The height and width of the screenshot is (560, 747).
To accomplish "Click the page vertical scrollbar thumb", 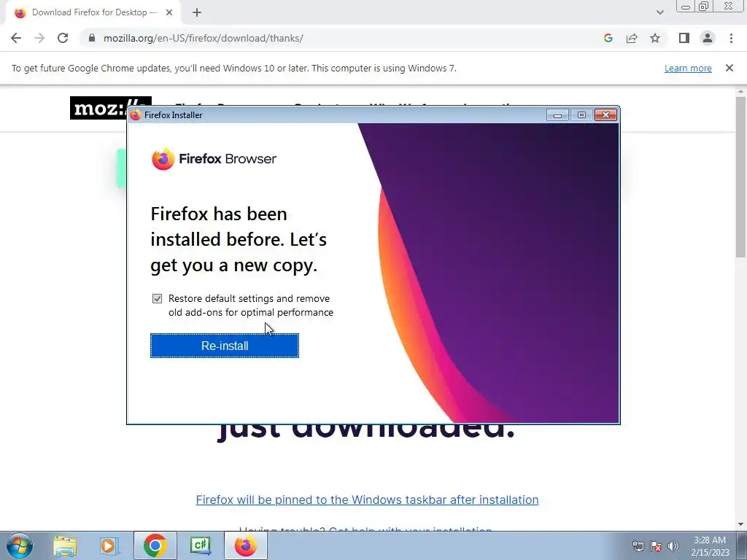I will pyautogui.click(x=741, y=177).
